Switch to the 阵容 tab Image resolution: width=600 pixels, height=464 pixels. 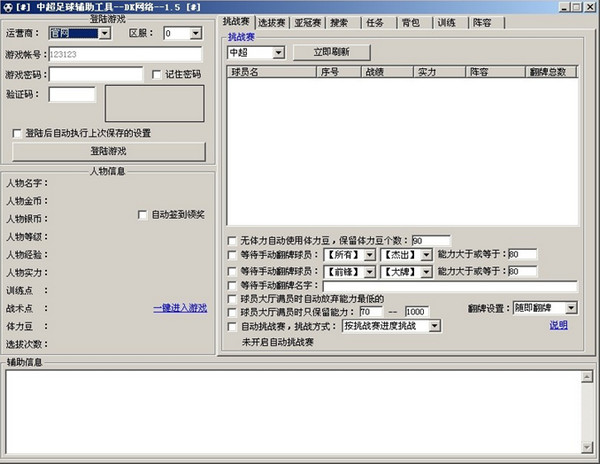[x=482, y=23]
